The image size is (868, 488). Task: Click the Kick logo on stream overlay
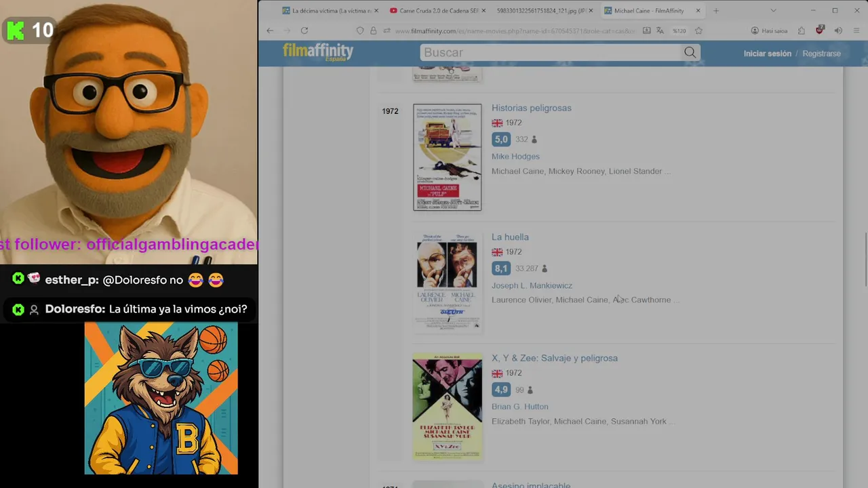(x=16, y=30)
